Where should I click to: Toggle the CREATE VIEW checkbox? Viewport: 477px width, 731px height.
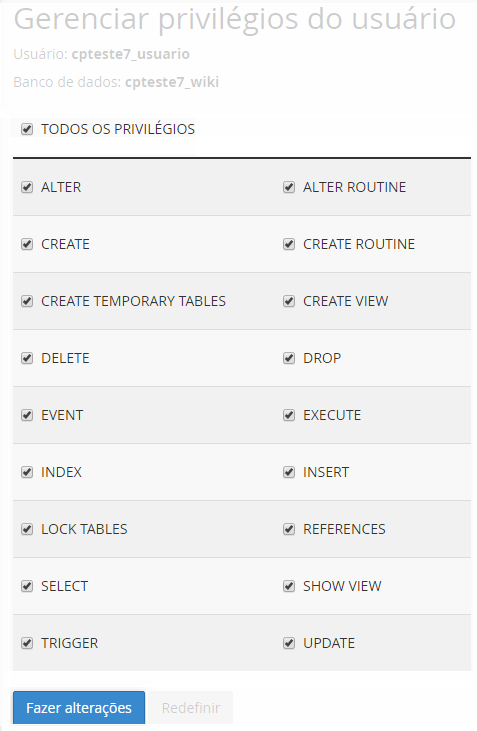289,301
